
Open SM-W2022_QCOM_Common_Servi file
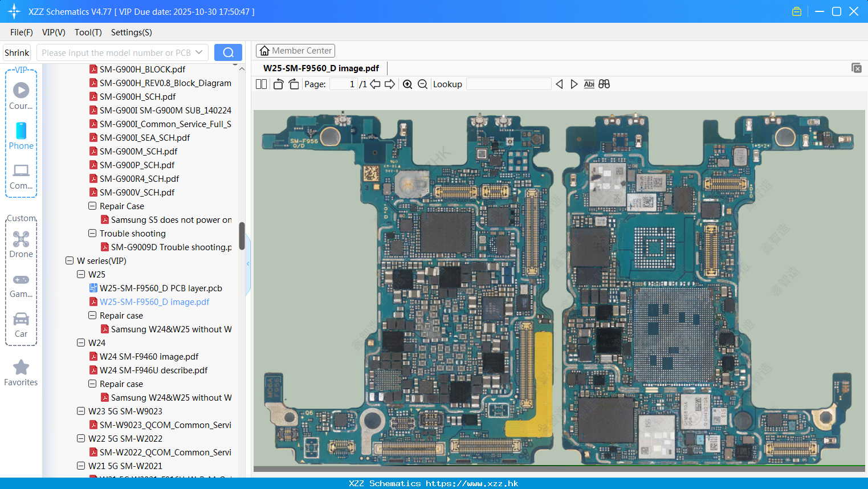point(165,452)
